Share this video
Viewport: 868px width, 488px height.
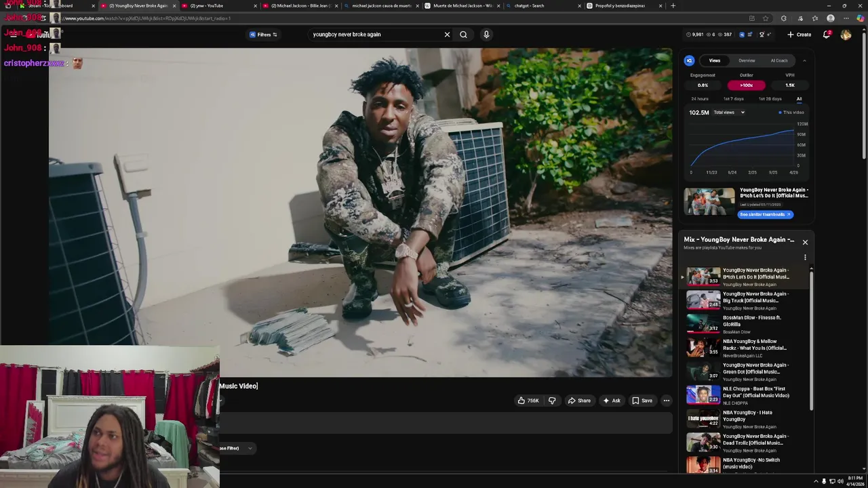click(x=579, y=401)
